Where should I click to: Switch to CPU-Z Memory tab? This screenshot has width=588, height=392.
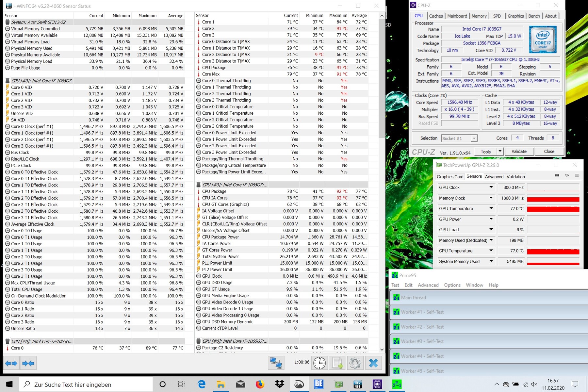click(479, 16)
